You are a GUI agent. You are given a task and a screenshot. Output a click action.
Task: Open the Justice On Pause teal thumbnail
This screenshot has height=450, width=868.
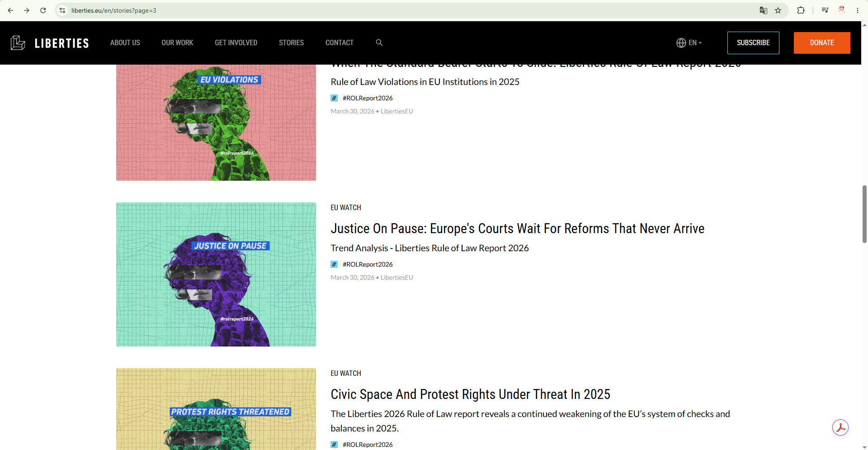(x=216, y=275)
